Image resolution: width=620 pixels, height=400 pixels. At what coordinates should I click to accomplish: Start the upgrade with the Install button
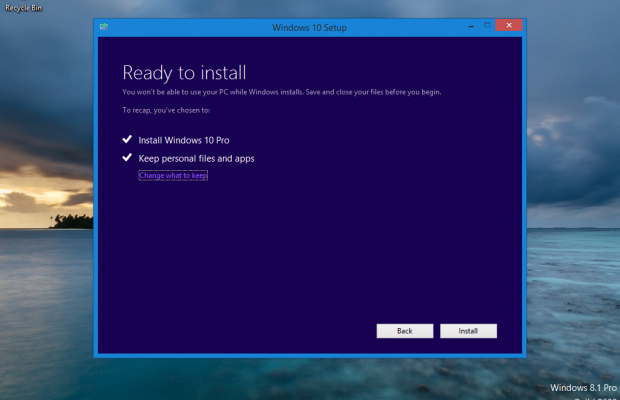pyautogui.click(x=468, y=330)
